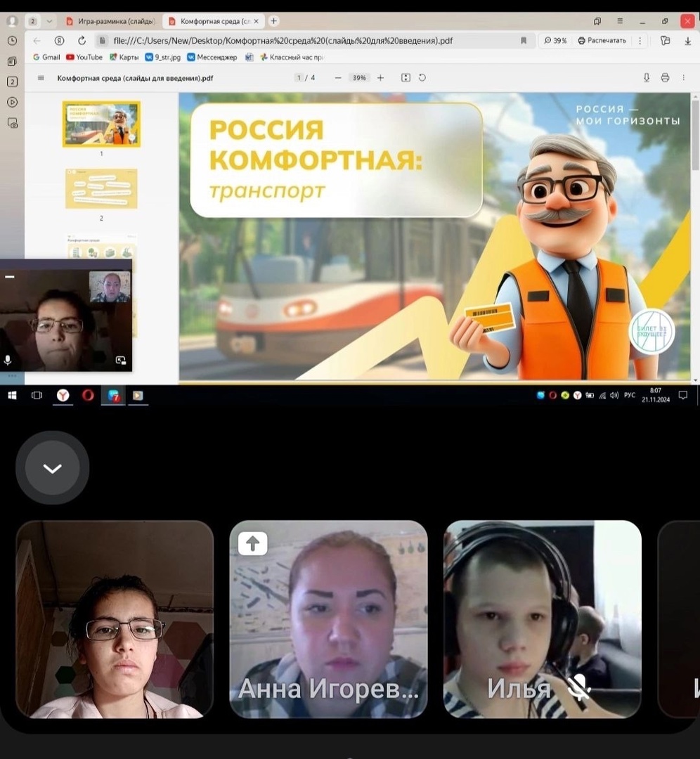Switch the РУС language indicator
700x759 pixels.
[629, 396]
